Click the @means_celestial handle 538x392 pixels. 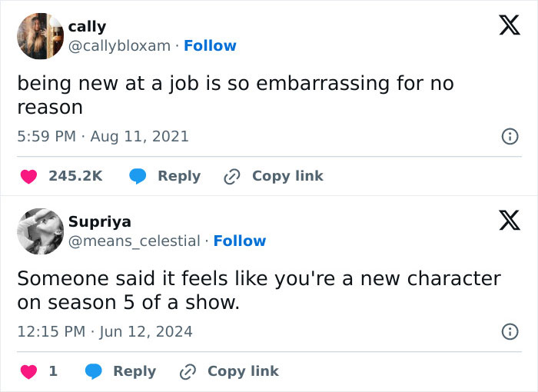coord(134,241)
